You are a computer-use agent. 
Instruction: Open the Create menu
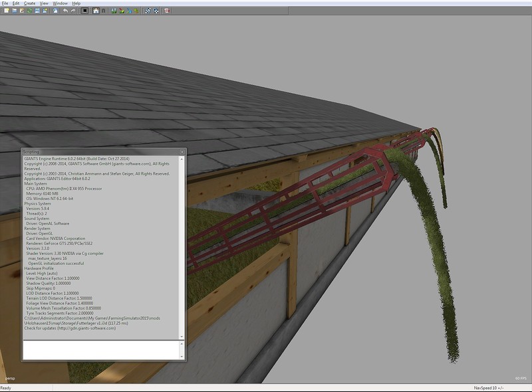coord(29,3)
